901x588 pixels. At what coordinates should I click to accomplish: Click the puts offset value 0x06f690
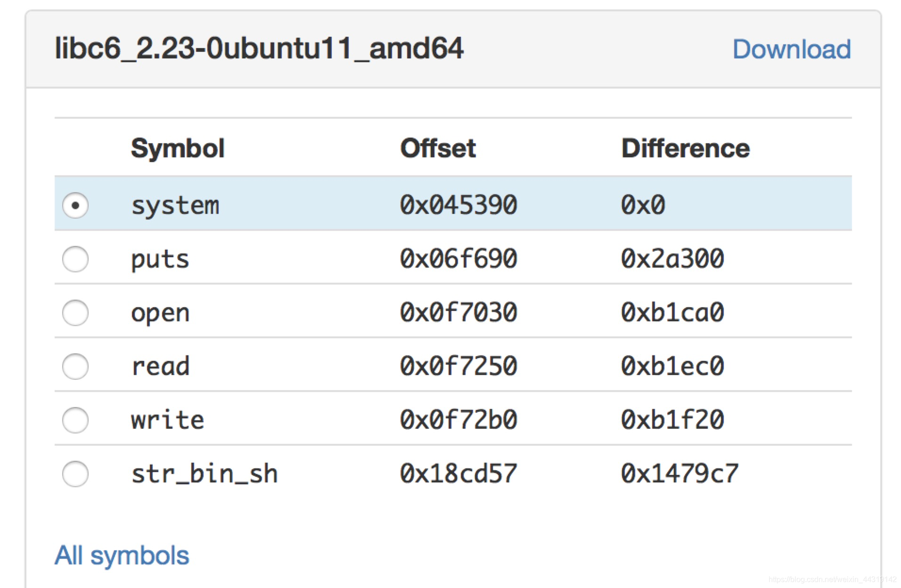click(x=459, y=259)
